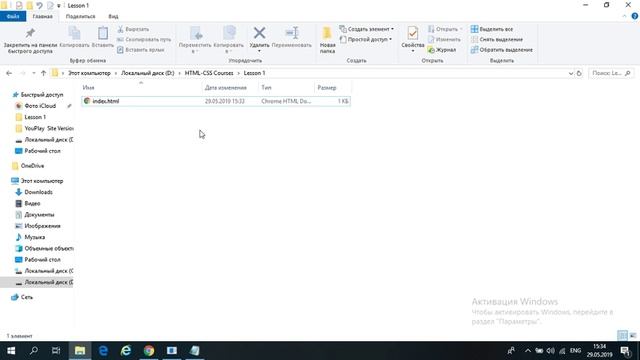Open Создать элемент dropdown
Screen dimensions: 640x360
(367, 29)
